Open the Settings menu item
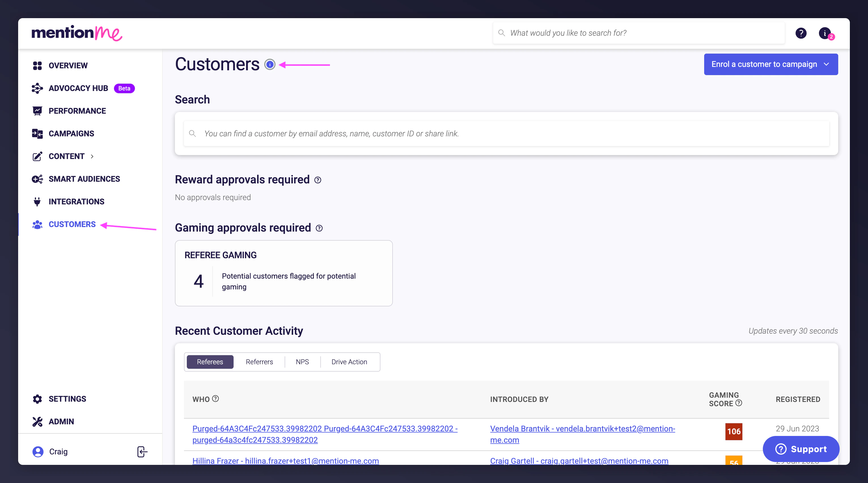868x483 pixels. pos(67,399)
